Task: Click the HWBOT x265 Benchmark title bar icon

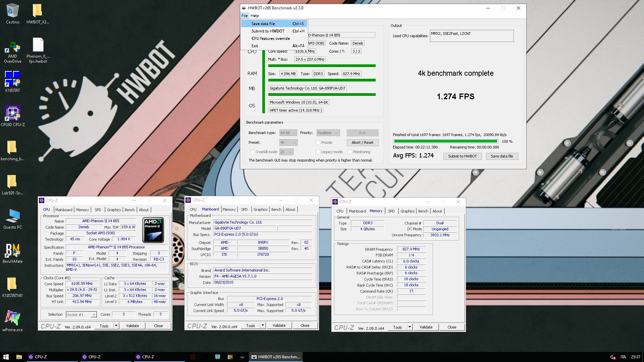Action: 244,8
